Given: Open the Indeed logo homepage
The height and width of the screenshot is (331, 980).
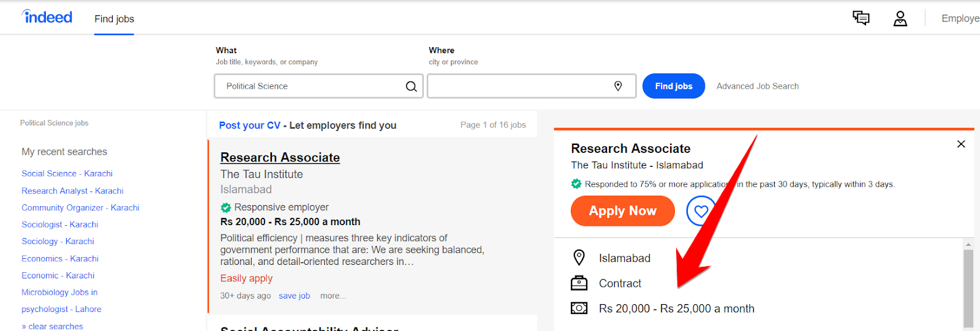Looking at the screenshot, I should [47, 17].
